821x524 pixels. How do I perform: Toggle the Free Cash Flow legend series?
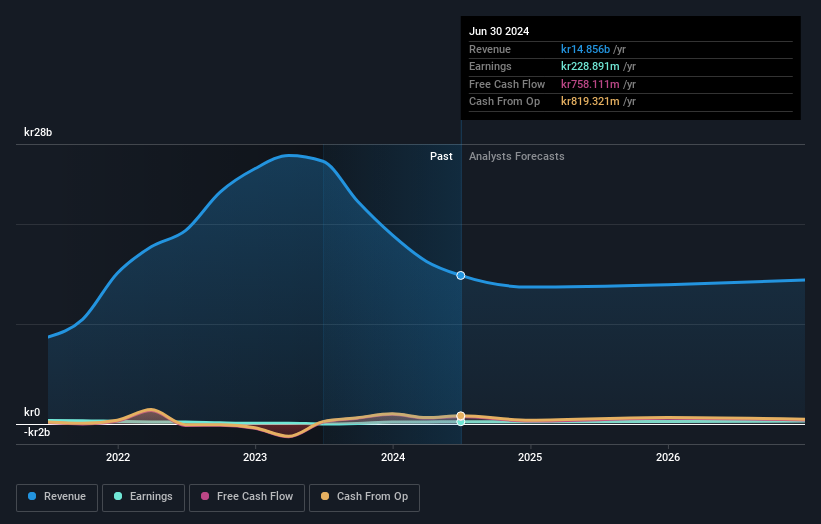pos(247,497)
